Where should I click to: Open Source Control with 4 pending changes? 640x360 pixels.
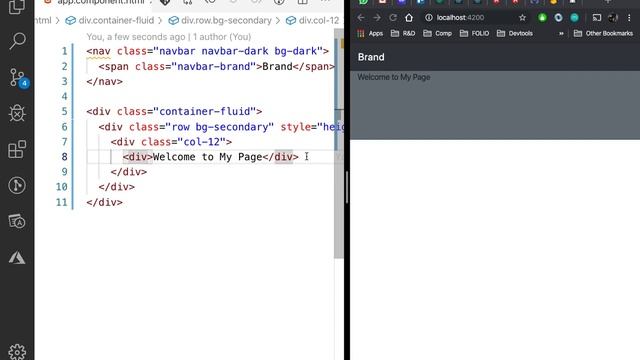click(18, 78)
